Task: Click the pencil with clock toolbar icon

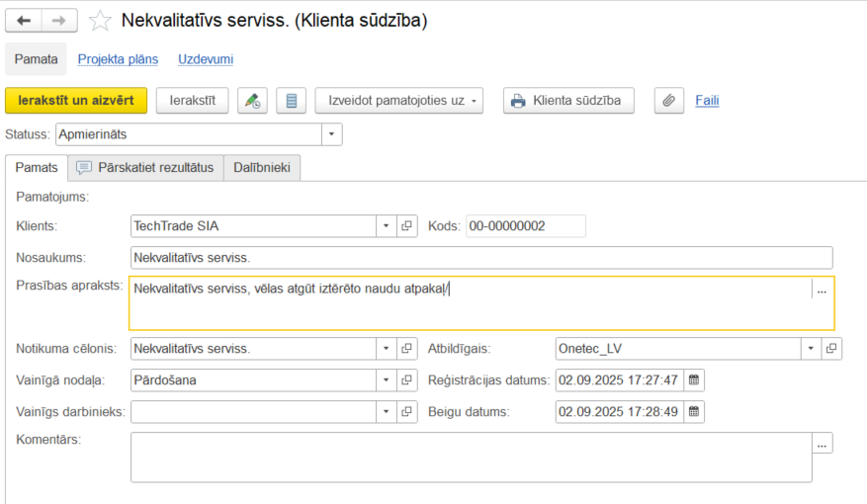Action: click(253, 101)
